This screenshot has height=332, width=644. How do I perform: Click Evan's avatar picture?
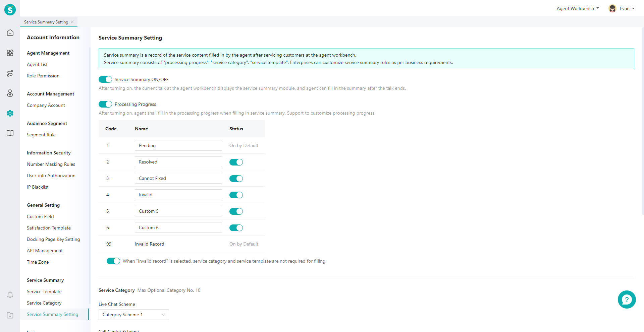pyautogui.click(x=612, y=9)
